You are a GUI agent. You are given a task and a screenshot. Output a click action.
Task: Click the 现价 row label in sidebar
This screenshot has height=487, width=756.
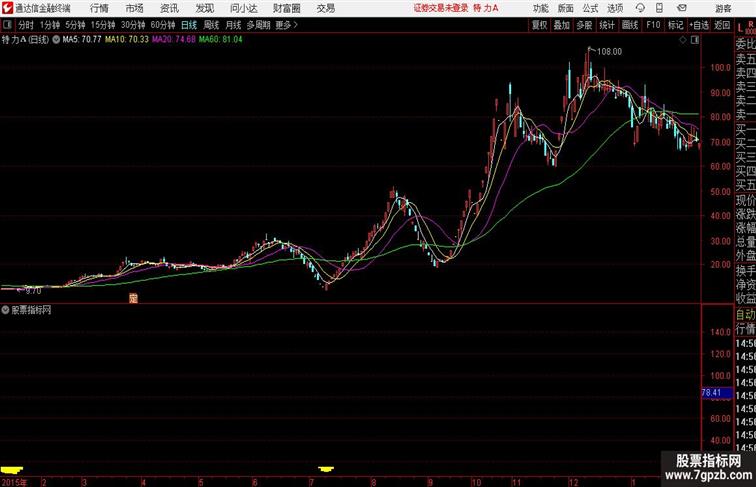746,200
